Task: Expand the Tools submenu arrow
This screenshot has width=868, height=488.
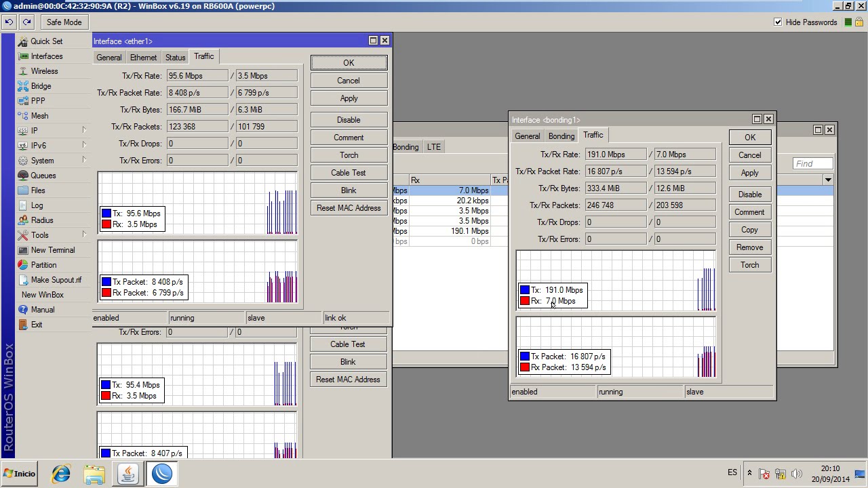Action: click(x=84, y=235)
